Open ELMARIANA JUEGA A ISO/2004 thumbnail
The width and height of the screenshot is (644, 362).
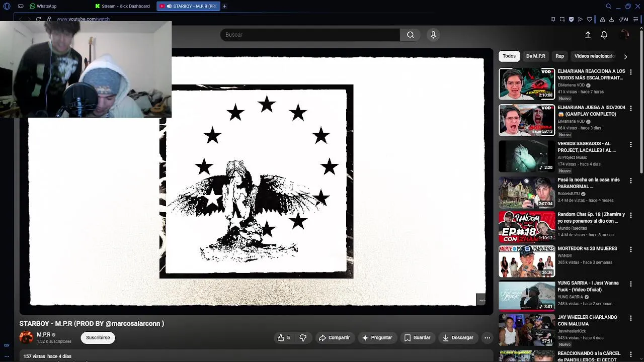(527, 120)
